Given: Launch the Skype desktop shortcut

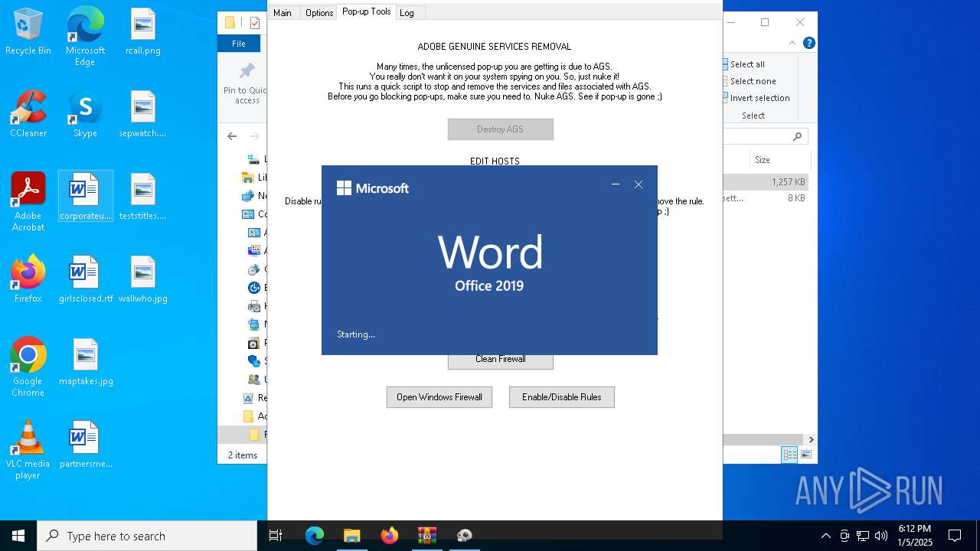Looking at the screenshot, I should [85, 115].
